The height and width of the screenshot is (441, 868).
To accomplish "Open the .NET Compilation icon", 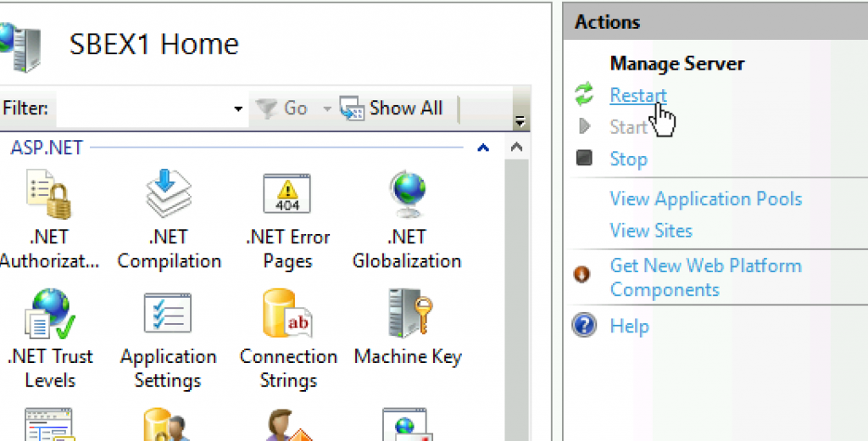I will [x=169, y=193].
